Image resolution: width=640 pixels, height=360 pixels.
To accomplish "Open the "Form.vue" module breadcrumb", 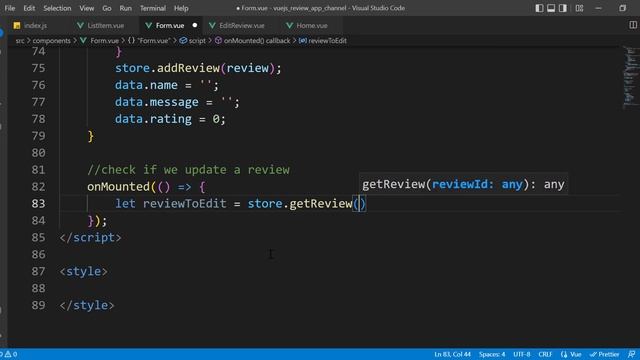I will click(149, 40).
